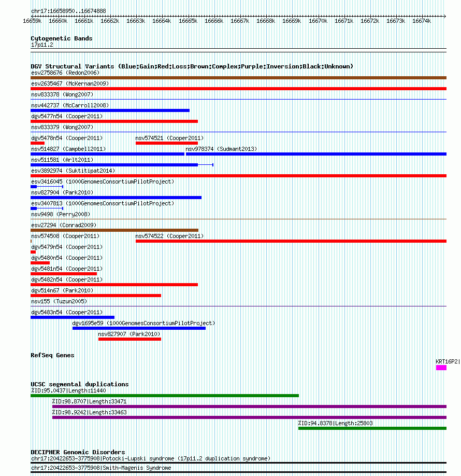This screenshot has width=461, height=476.
Task: Open esv3407813 1000Genomes variant label
Action: 103,204
